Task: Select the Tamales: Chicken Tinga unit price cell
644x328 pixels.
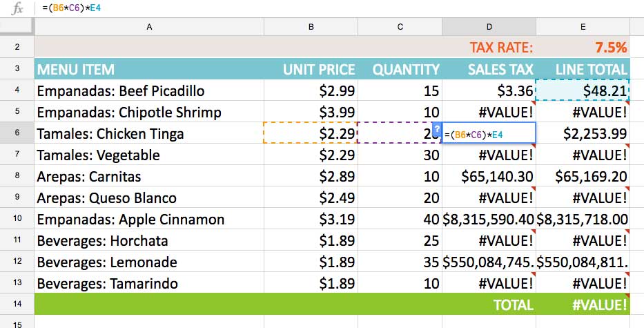Action: coord(311,133)
